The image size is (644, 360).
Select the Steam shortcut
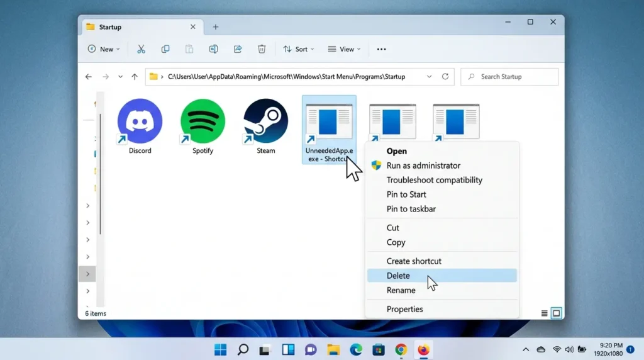pos(266,127)
